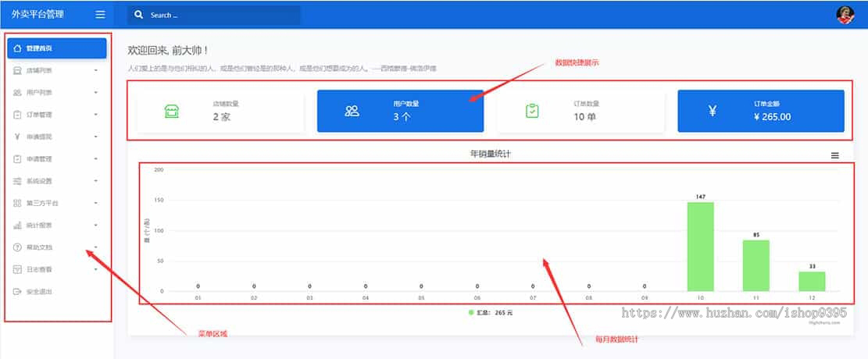Select the '3 个' user count value

tap(402, 117)
